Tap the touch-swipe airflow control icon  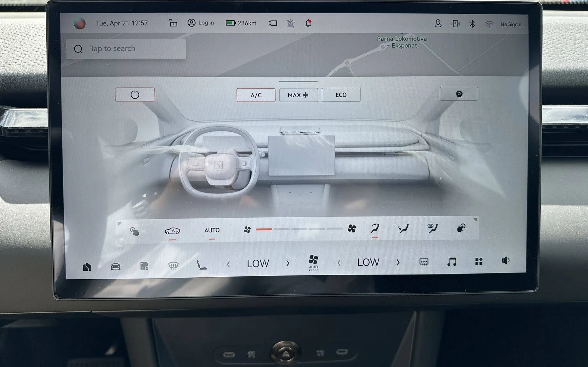(x=134, y=231)
